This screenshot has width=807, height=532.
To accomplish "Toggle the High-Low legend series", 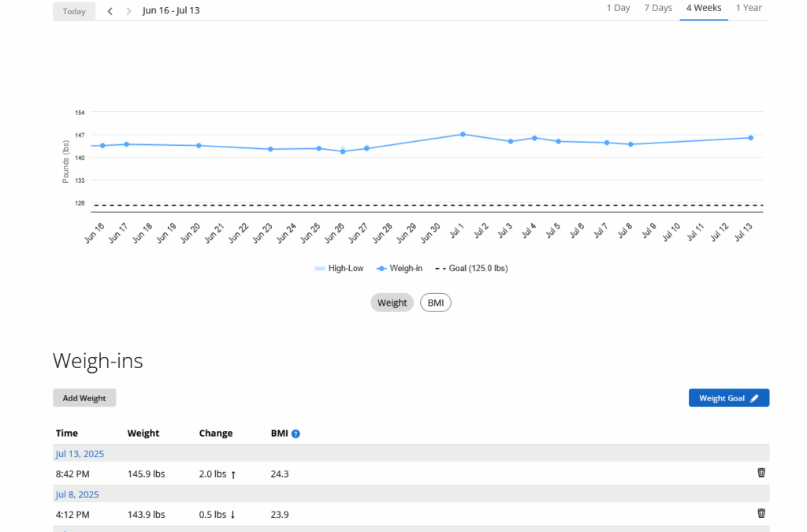I will point(339,269).
